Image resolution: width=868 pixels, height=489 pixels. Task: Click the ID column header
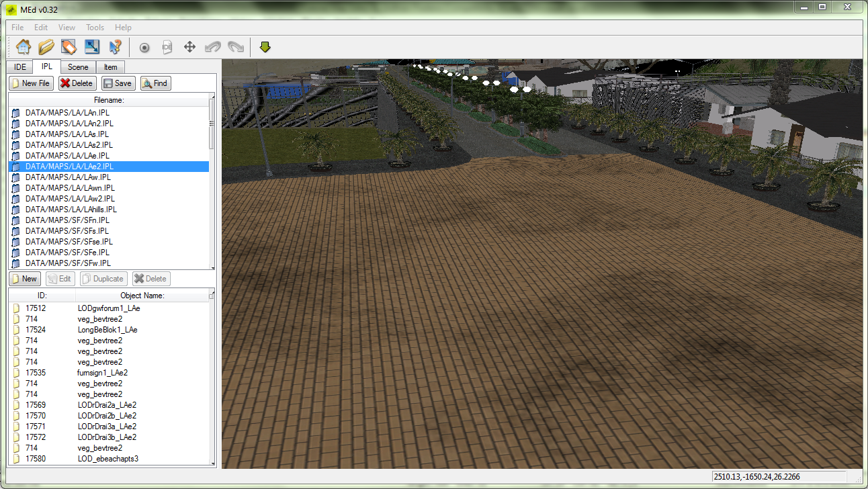(42, 296)
